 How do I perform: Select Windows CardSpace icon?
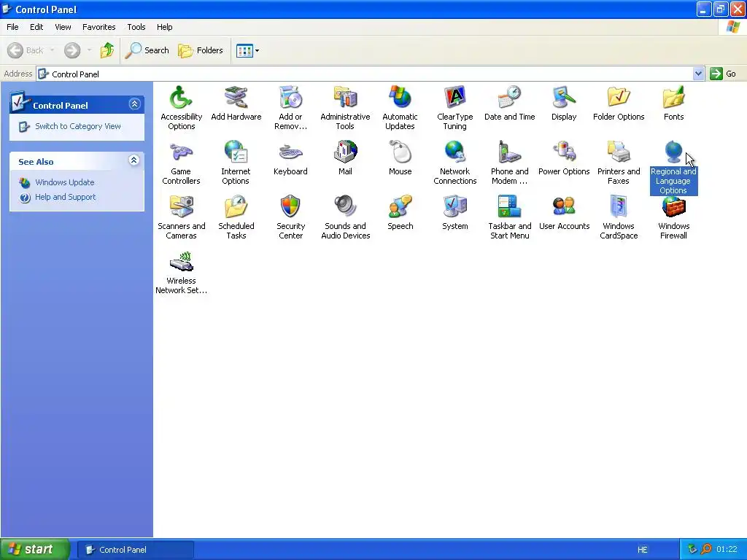(x=619, y=207)
